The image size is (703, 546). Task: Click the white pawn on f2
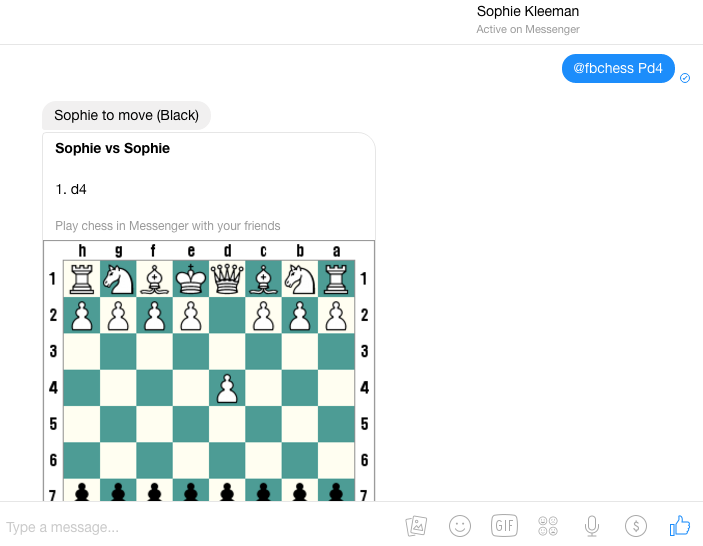coord(154,315)
